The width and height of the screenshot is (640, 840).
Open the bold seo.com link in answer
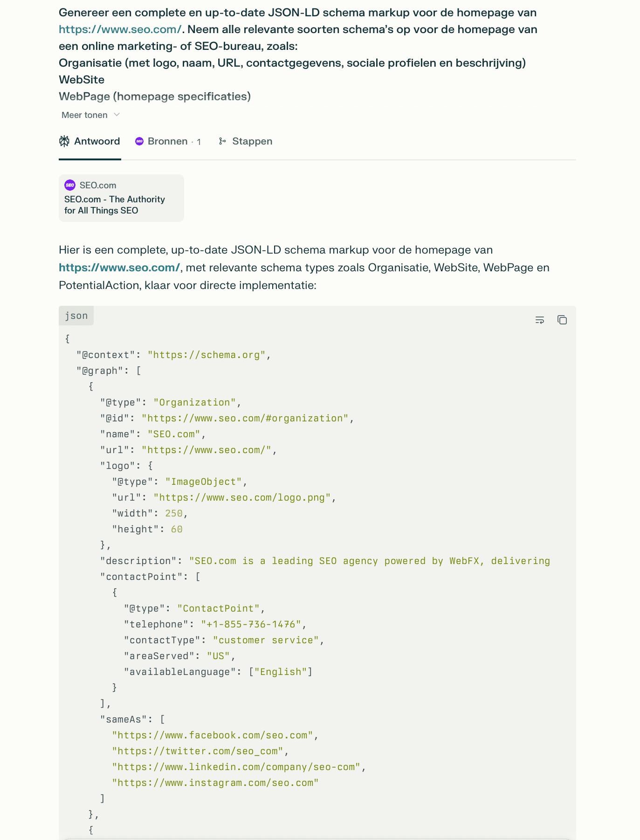pos(119,268)
